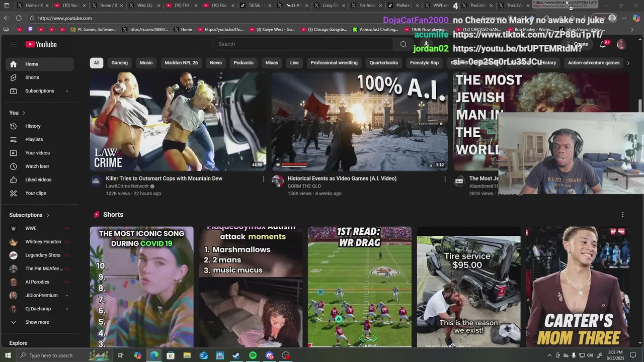Open File Explorer from the taskbar

click(187, 355)
